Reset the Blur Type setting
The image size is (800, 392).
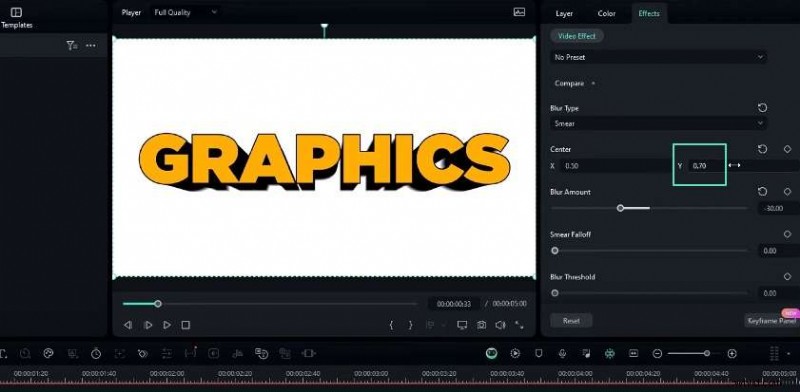762,108
